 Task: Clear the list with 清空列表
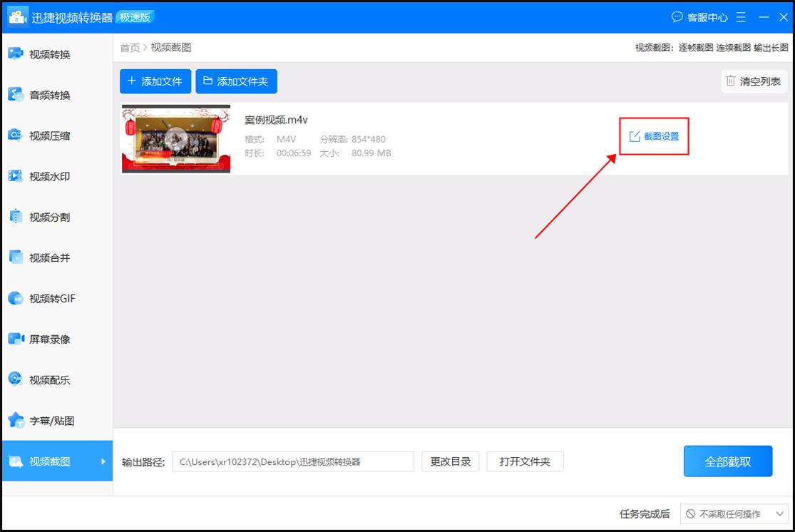pyautogui.click(x=754, y=81)
